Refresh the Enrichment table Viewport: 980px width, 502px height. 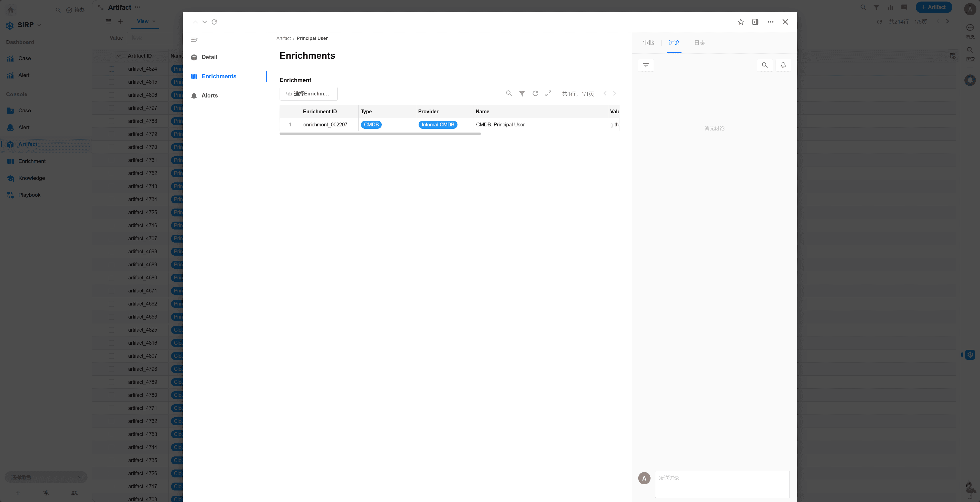(535, 94)
